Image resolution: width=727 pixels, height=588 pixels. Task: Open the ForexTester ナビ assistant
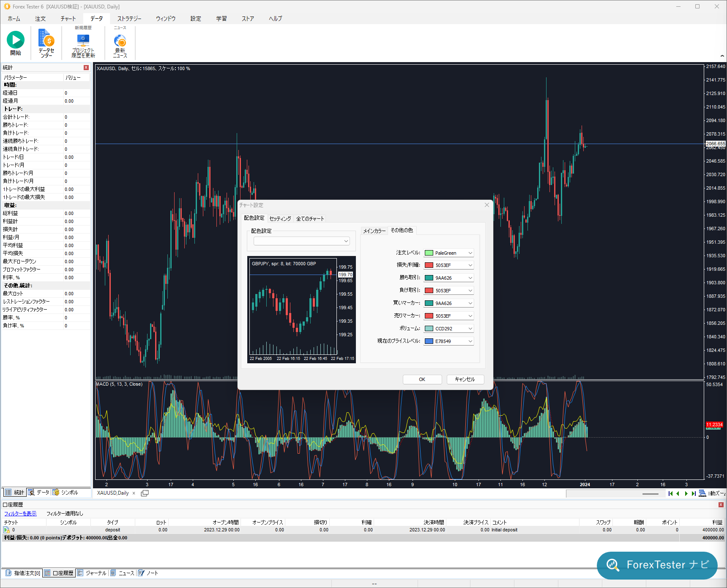tap(657, 565)
